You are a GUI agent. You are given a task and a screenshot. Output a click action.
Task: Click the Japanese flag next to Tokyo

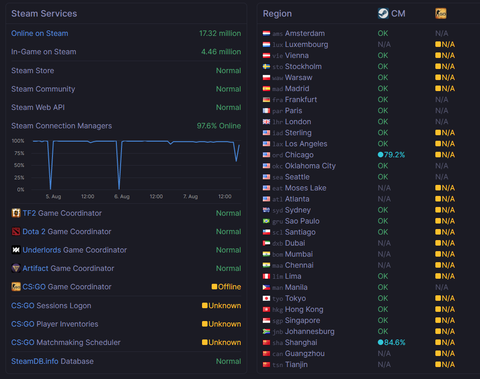click(266, 298)
